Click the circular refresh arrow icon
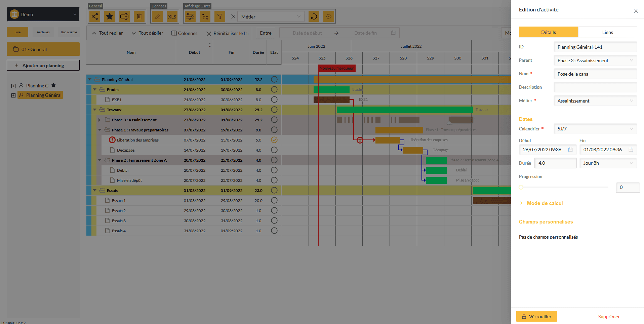 [x=314, y=16]
